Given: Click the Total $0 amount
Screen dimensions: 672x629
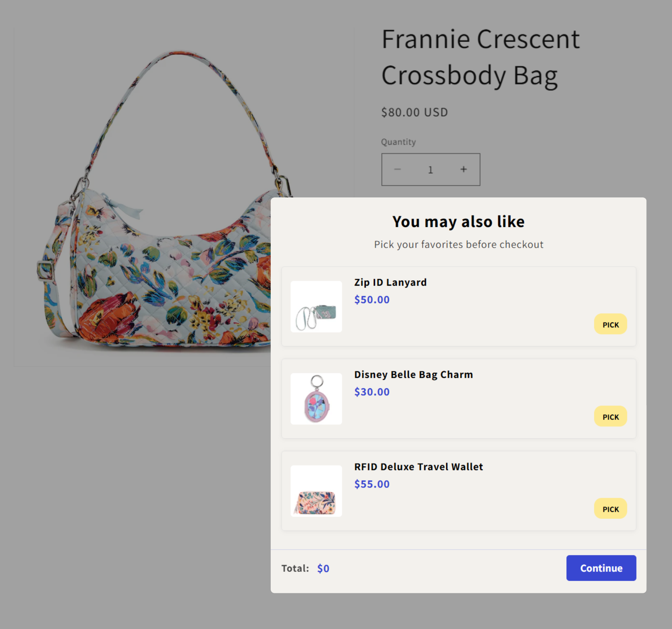Looking at the screenshot, I should tap(323, 569).
